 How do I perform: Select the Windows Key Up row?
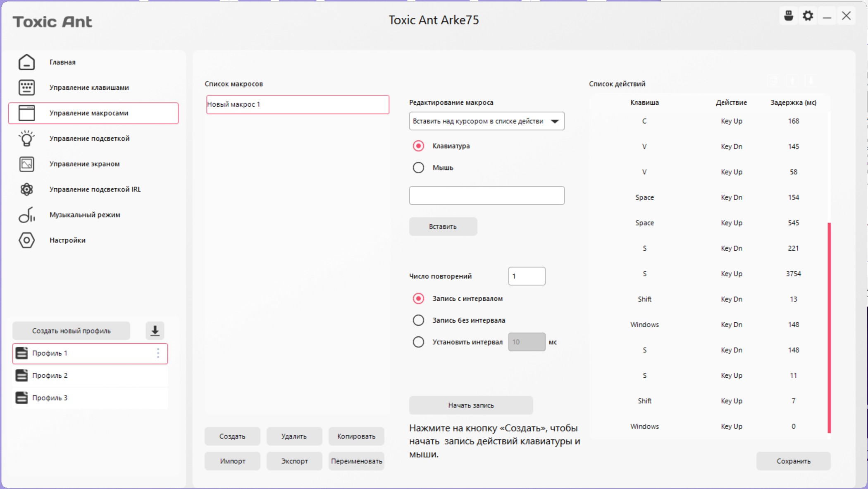[709, 427]
